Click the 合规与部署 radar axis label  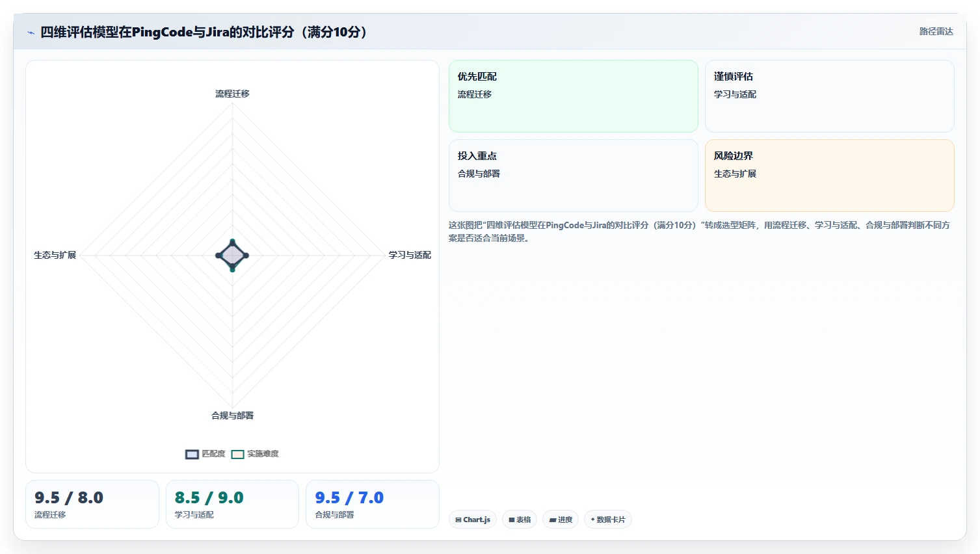[232, 415]
